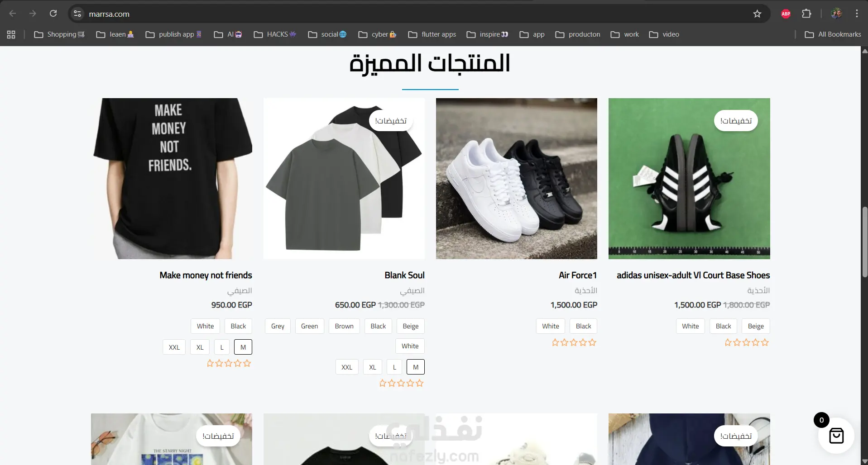Choose Beige color for adidas shoes
Image resolution: width=868 pixels, height=465 pixels.
click(x=756, y=326)
